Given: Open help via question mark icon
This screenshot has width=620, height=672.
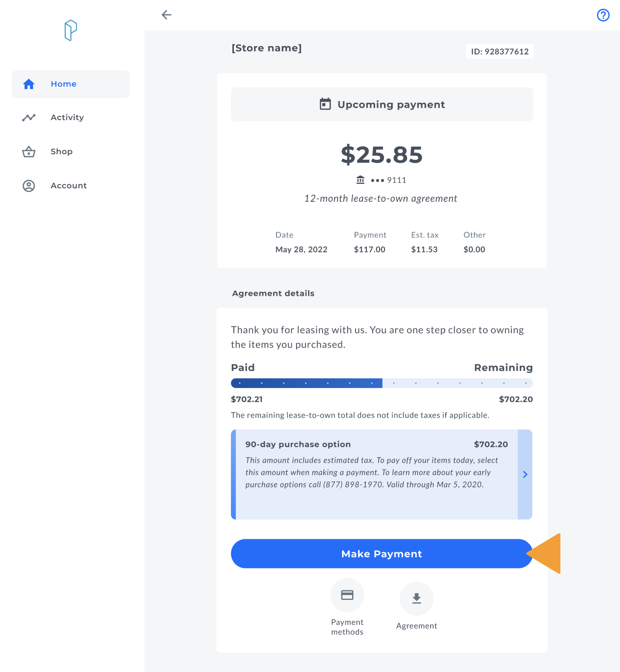Looking at the screenshot, I should coord(603,16).
